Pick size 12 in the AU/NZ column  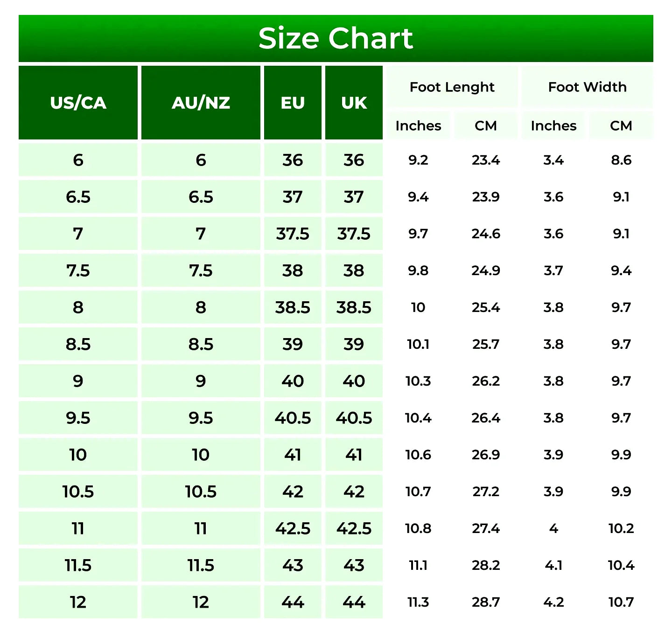tap(201, 602)
